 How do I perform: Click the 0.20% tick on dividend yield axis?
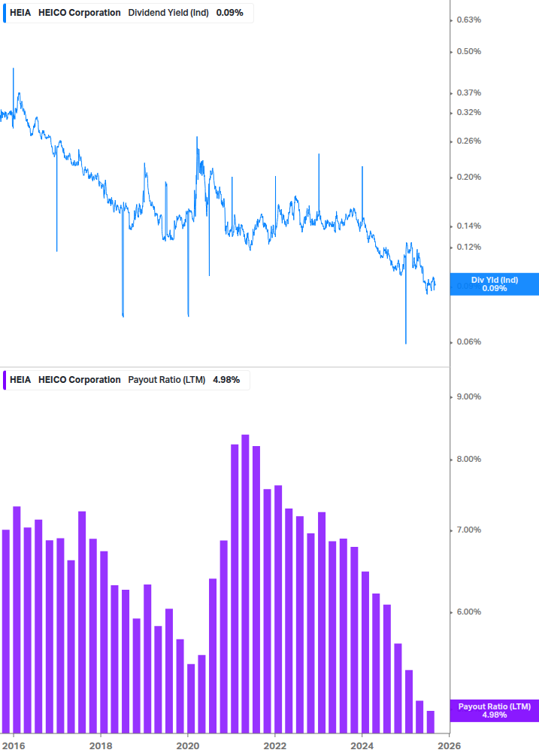pos(468,177)
